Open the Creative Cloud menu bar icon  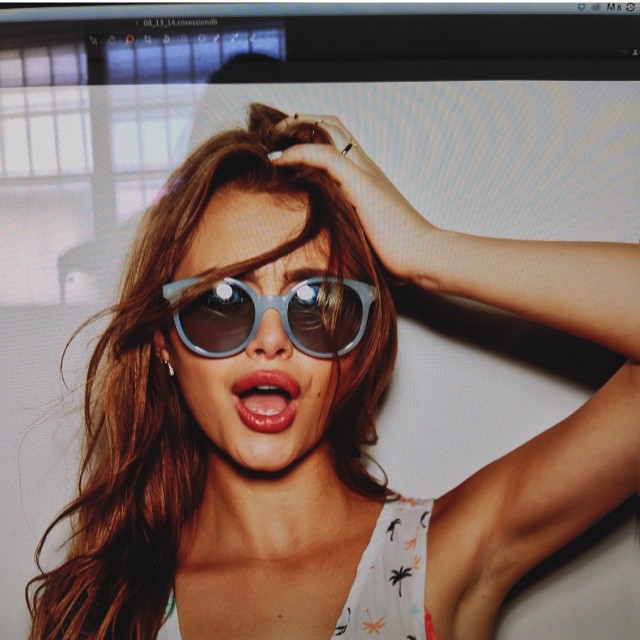point(595,6)
